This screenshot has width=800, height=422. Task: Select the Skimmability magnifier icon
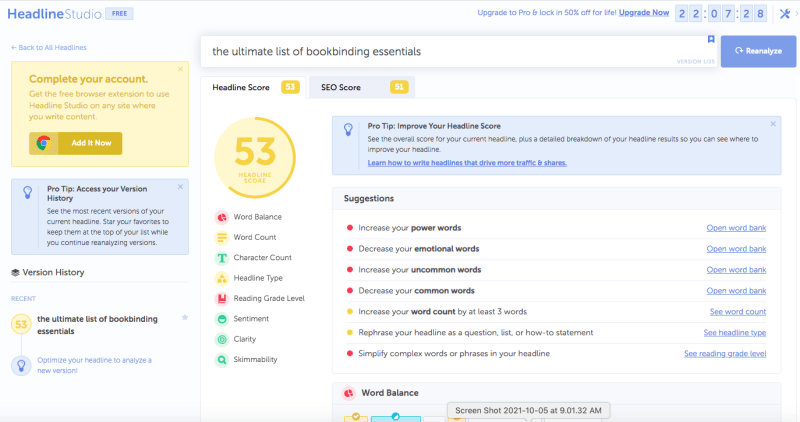click(x=221, y=360)
